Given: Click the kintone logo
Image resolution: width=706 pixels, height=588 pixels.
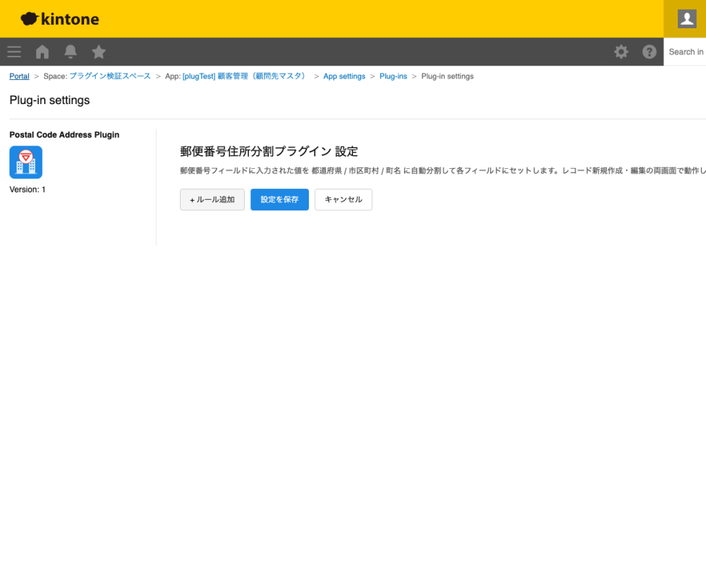Looking at the screenshot, I should click(x=59, y=19).
